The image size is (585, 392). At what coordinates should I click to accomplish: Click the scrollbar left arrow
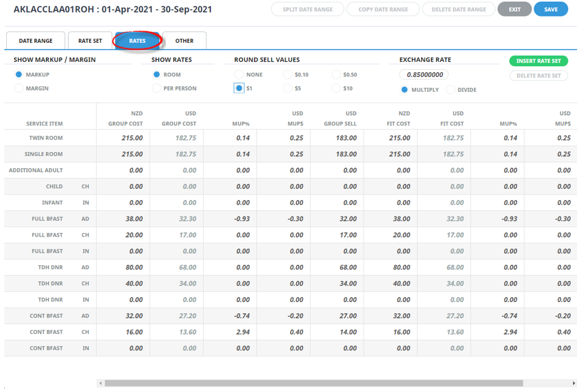(x=100, y=383)
